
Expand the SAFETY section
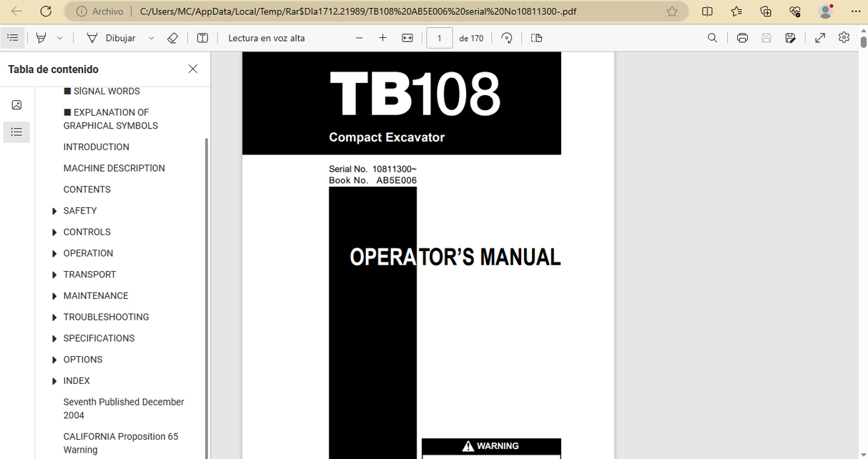[54, 211]
